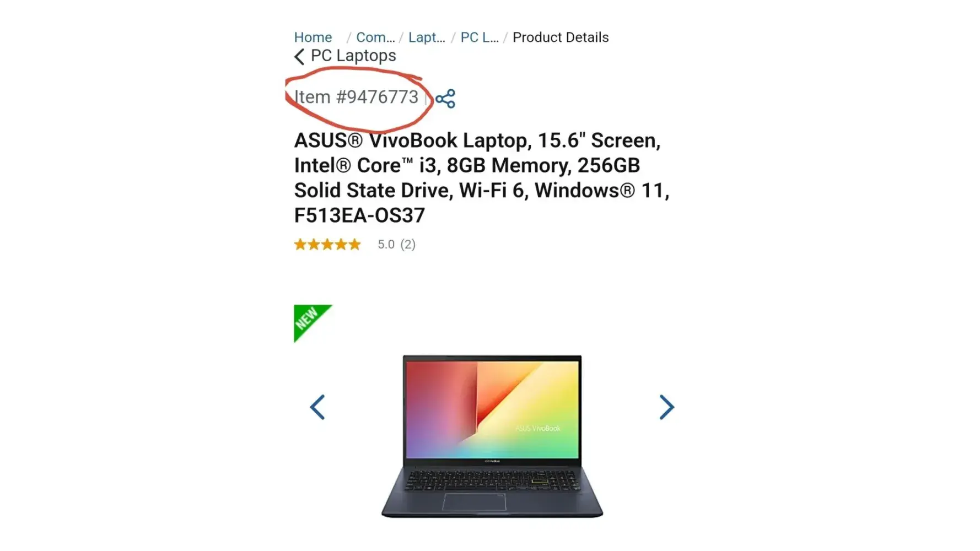The width and height of the screenshot is (980, 551).
Task: Open the 5.0 rating score
Action: tap(386, 244)
